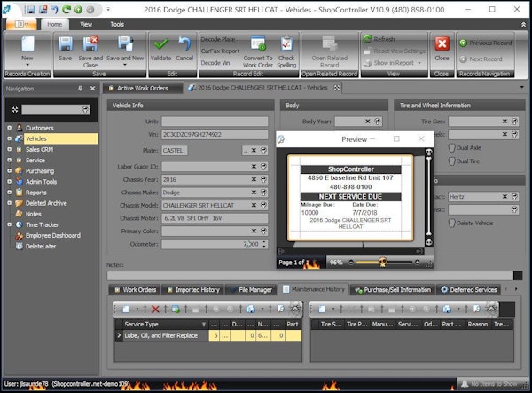Image resolution: width=532 pixels, height=393 pixels.
Task: Click the Validate checkmark icon
Action: (160, 44)
